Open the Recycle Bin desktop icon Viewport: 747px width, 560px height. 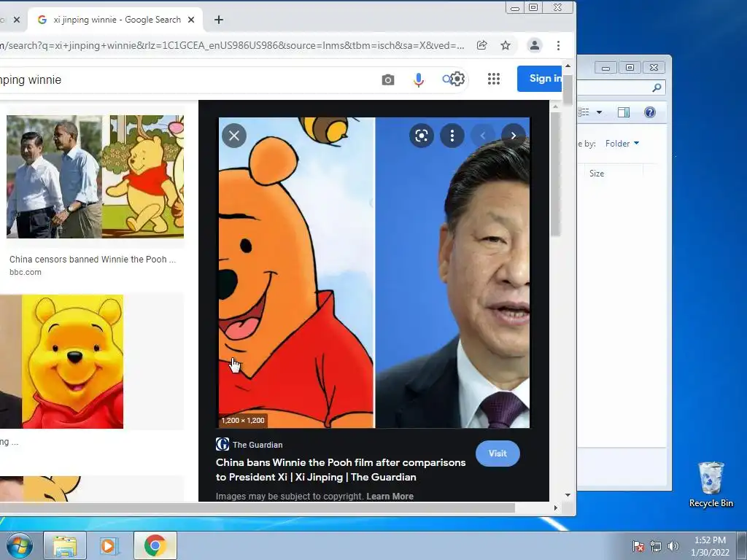pyautogui.click(x=711, y=484)
